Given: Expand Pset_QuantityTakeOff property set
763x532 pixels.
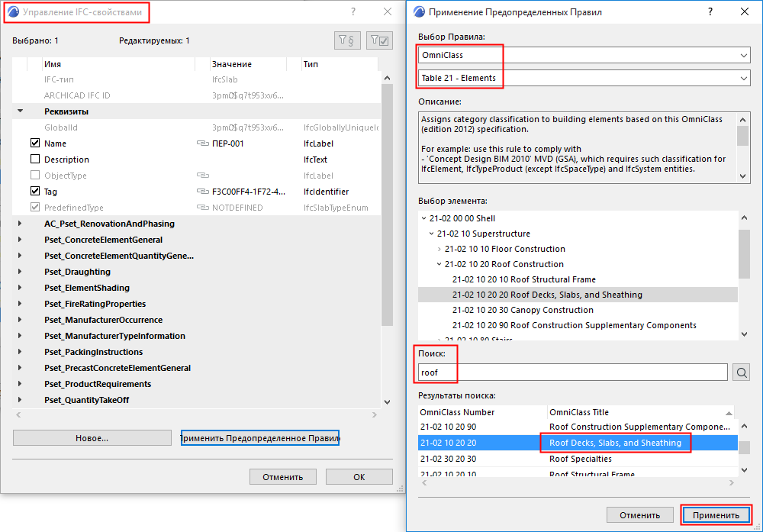Looking at the screenshot, I should pos(20,400).
